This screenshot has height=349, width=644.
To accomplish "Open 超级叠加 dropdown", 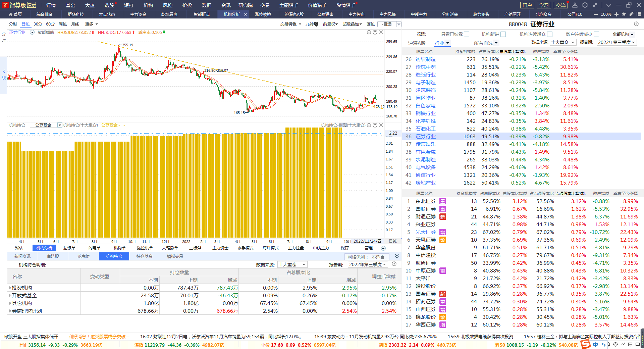I will pyautogui.click(x=352, y=24).
